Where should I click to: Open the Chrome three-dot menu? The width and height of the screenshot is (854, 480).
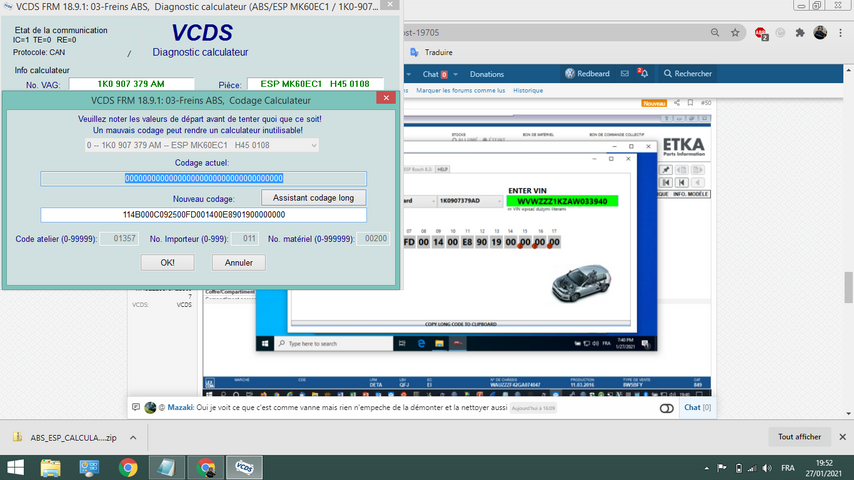[x=840, y=33]
